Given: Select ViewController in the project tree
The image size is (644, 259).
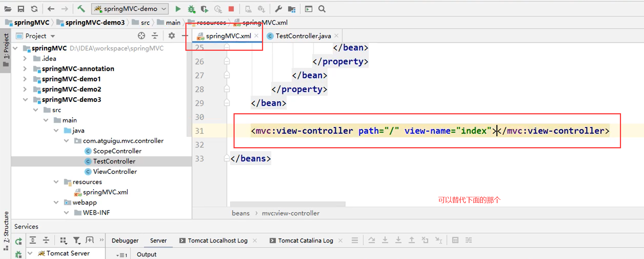Looking at the screenshot, I should 115,171.
